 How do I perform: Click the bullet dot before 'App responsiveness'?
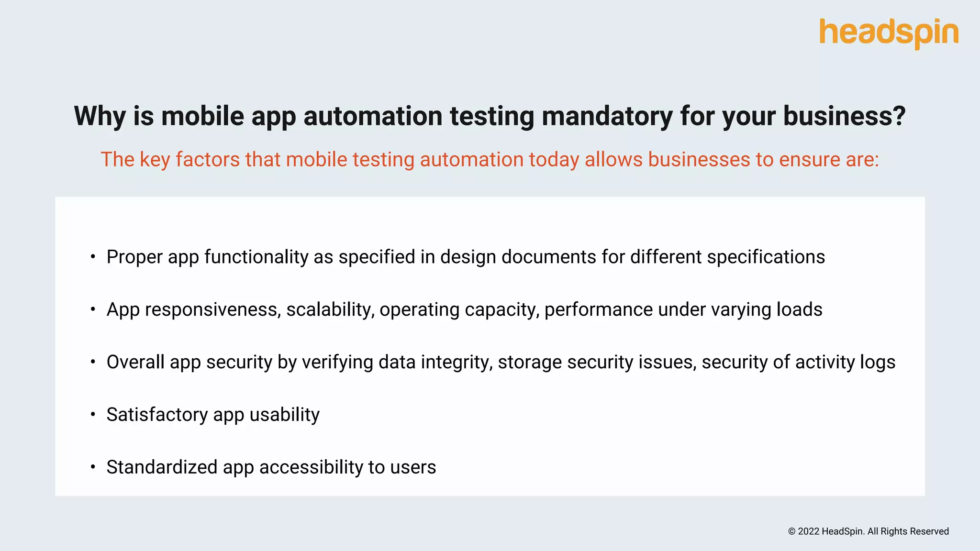point(93,309)
